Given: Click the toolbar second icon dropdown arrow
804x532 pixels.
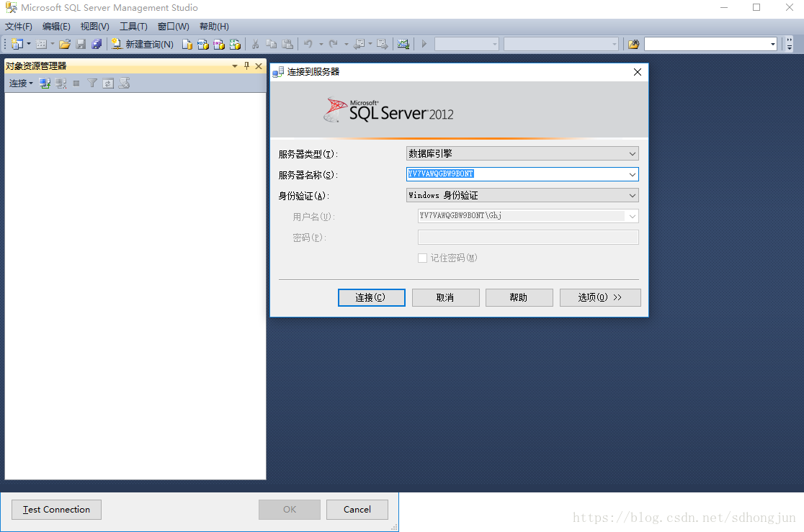Looking at the screenshot, I should coord(53,44).
